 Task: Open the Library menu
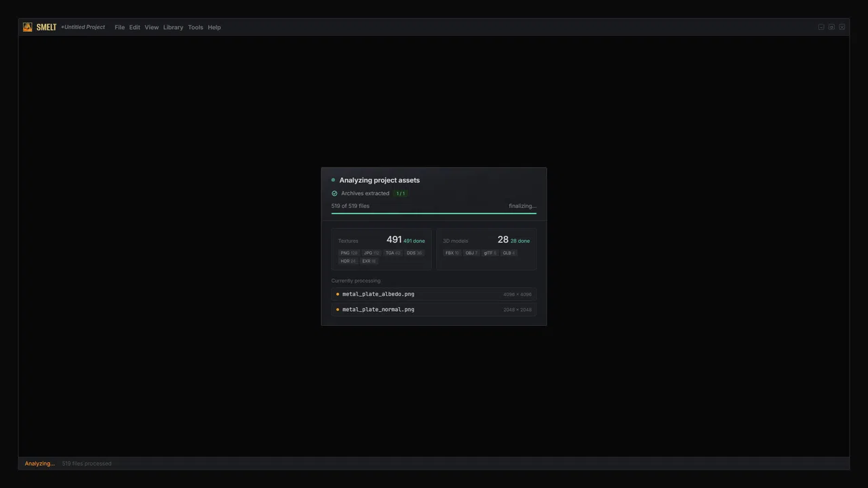coord(173,27)
